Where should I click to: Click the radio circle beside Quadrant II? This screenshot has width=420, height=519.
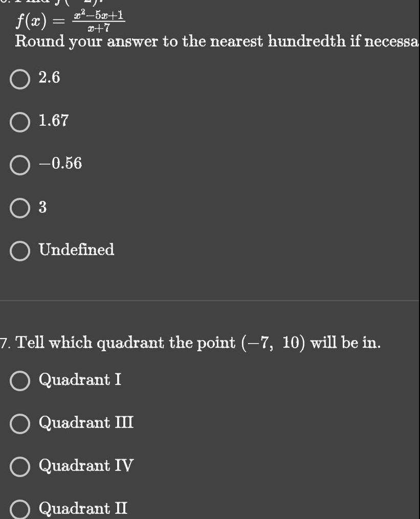coord(20,508)
